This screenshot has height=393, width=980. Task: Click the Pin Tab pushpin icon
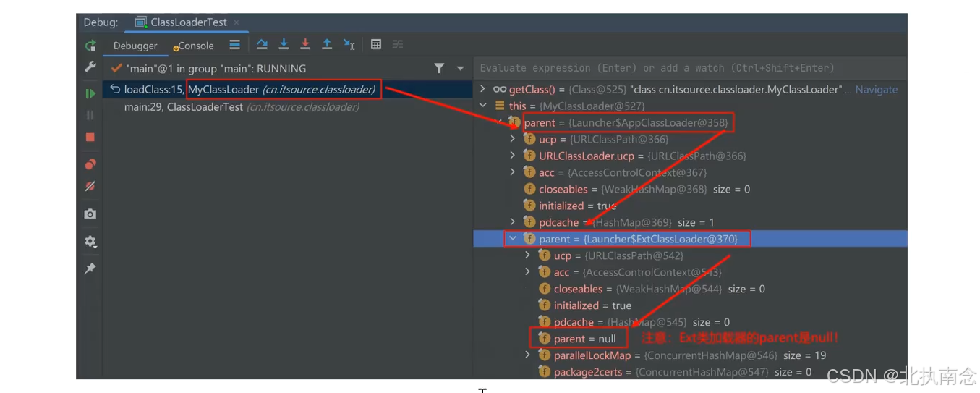click(x=90, y=269)
